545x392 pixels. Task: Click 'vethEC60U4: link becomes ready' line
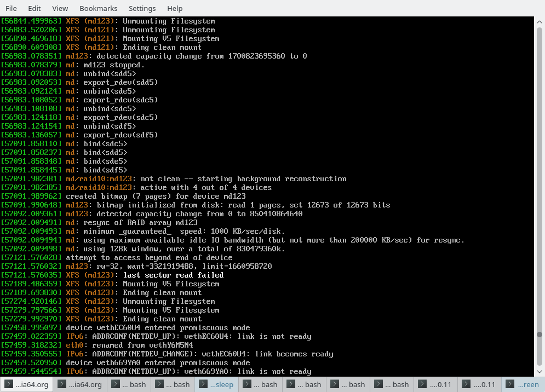167,354
